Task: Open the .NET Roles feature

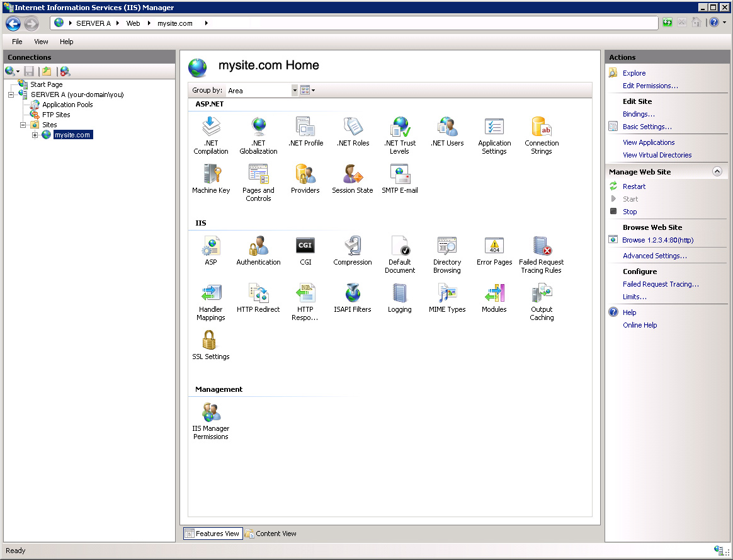Action: (353, 132)
